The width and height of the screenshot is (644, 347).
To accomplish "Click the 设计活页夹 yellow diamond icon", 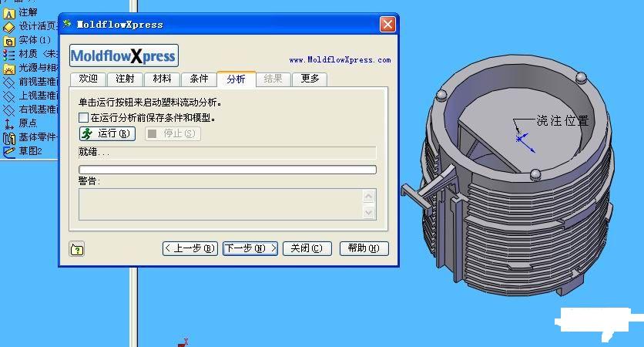I will tap(9, 28).
